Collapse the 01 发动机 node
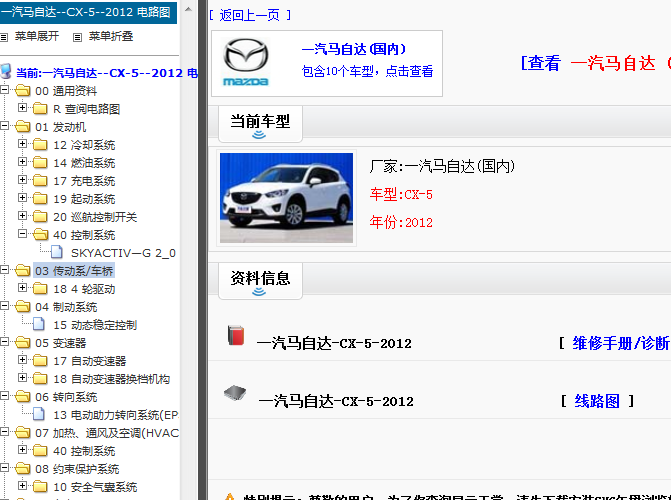This screenshot has width=671, height=500. (4, 125)
